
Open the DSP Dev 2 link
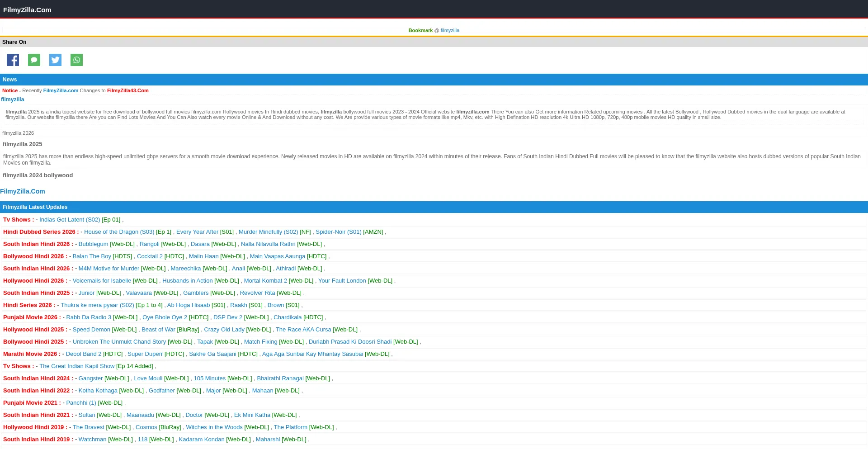pyautogui.click(x=228, y=317)
